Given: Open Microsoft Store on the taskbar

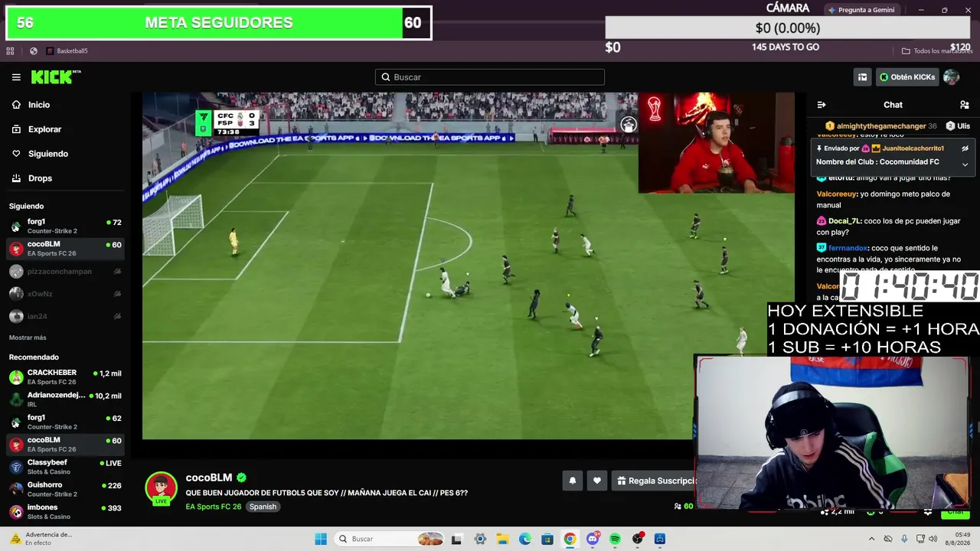Looking at the screenshot, I should (x=547, y=539).
